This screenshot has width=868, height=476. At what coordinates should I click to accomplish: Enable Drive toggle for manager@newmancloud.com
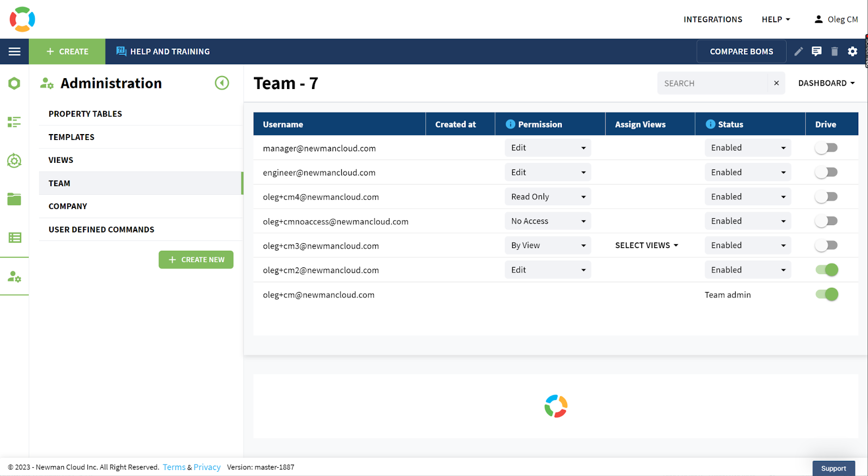[x=827, y=148]
